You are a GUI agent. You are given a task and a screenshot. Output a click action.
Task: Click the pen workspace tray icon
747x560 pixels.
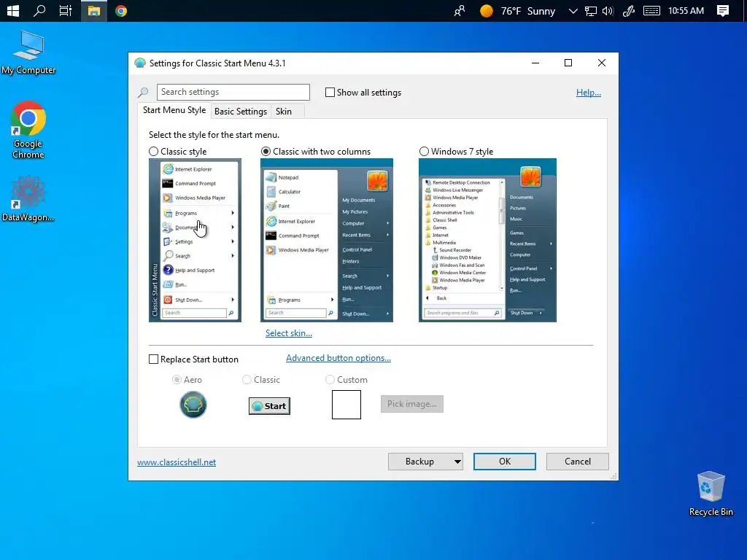coord(628,10)
